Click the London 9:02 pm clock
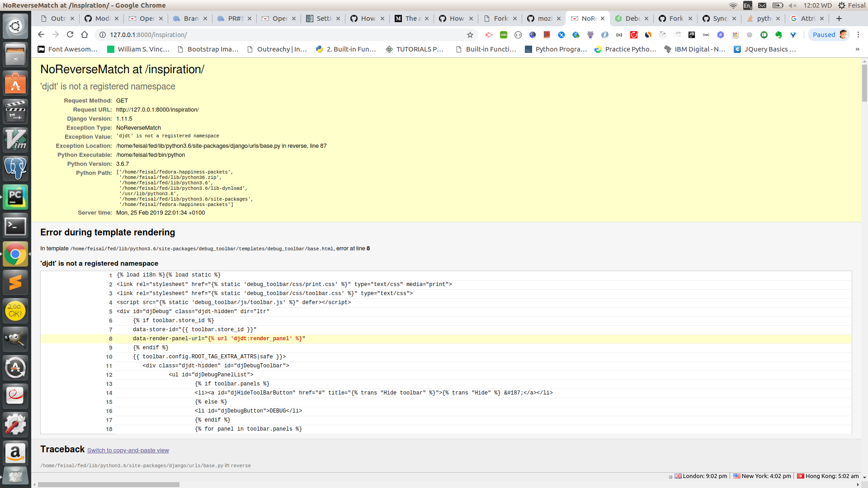 (701, 476)
